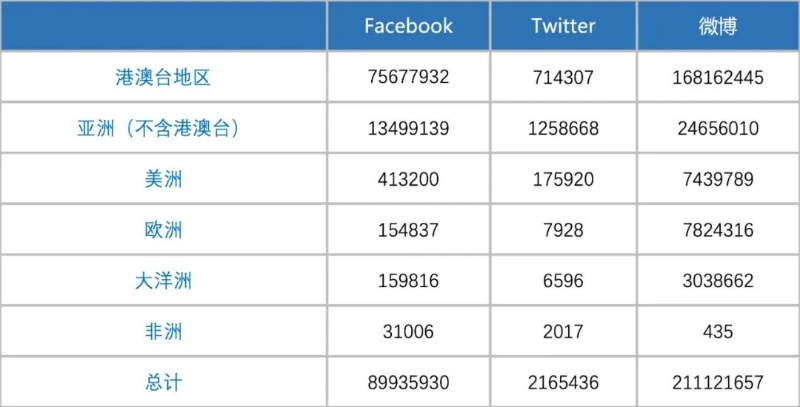The image size is (800, 407).
Task: Select the 亚洲（不含港澳台） row label
Action: 163,128
